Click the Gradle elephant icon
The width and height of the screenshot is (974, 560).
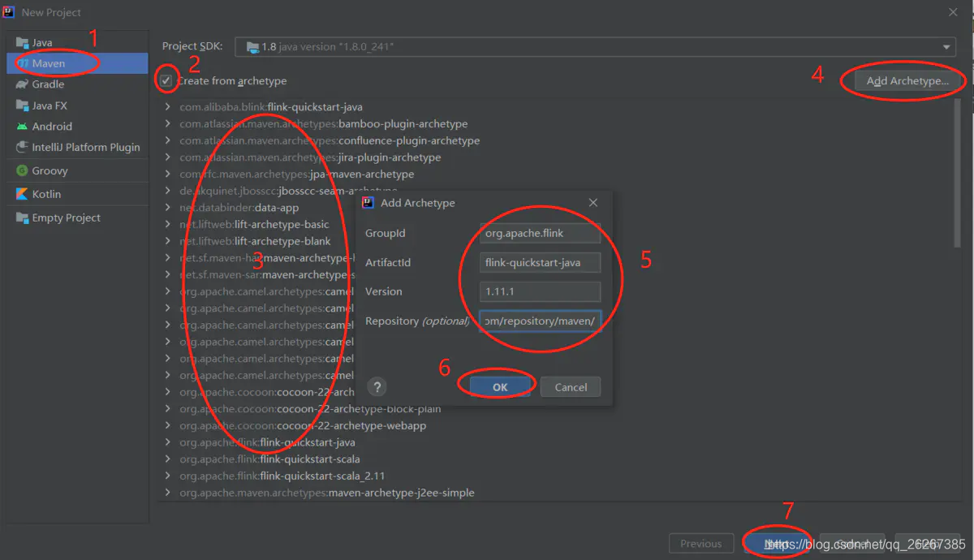pyautogui.click(x=22, y=84)
